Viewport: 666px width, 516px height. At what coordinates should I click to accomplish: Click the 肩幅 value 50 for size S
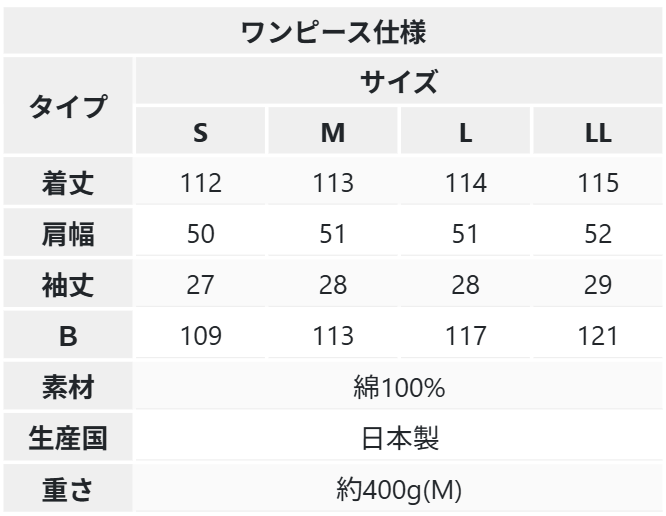pos(200,234)
